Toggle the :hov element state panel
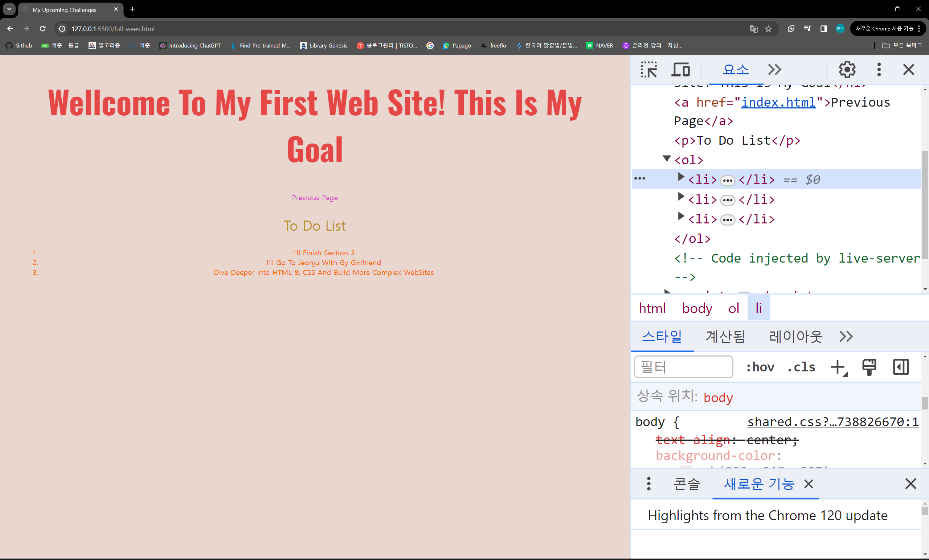Viewport: 929px width, 560px height. coord(760,367)
